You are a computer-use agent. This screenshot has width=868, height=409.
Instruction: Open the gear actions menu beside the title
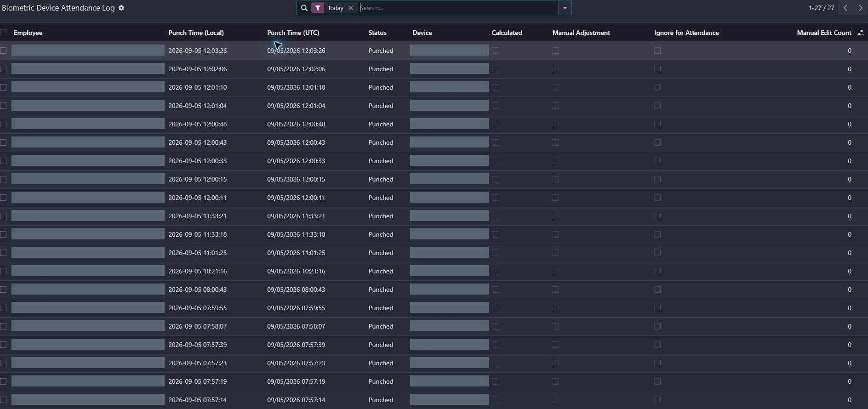(121, 8)
